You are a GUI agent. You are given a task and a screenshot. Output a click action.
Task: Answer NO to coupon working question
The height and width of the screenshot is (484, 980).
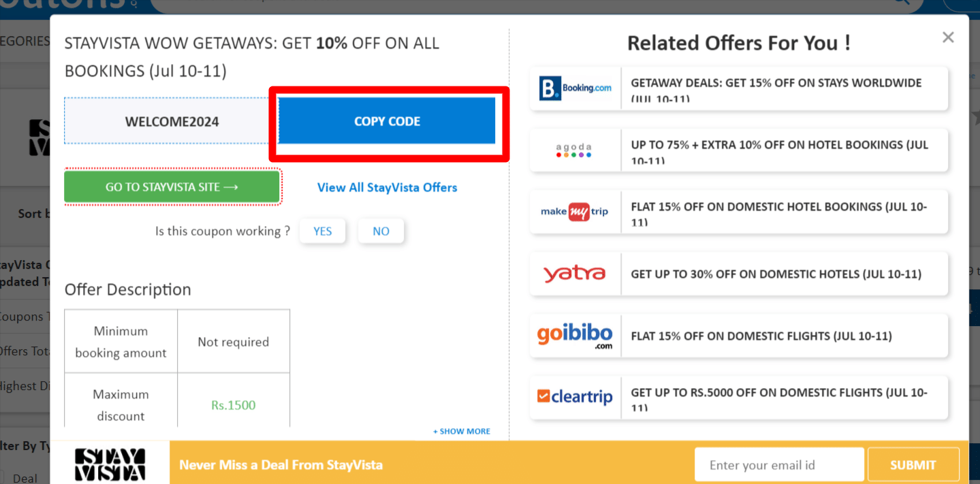381,231
